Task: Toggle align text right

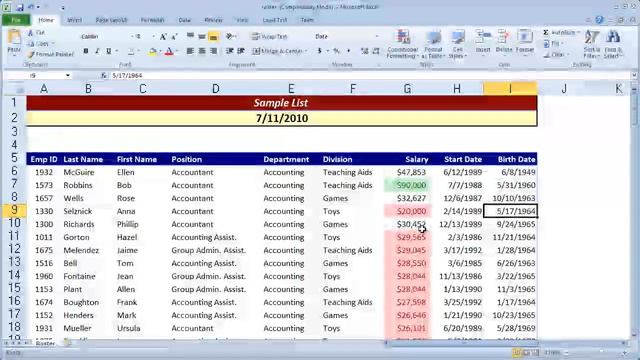Action: [x=213, y=51]
